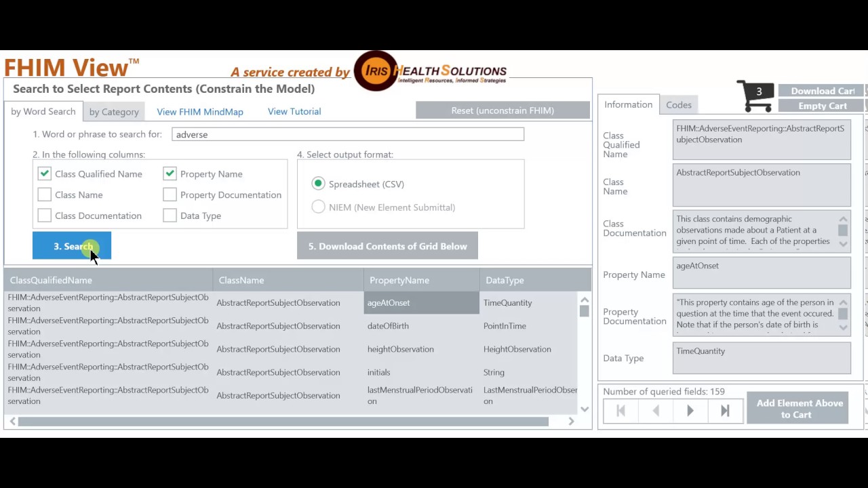Select the Spreadsheet (CSV) output format
The width and height of the screenshot is (868, 488).
[x=318, y=184]
